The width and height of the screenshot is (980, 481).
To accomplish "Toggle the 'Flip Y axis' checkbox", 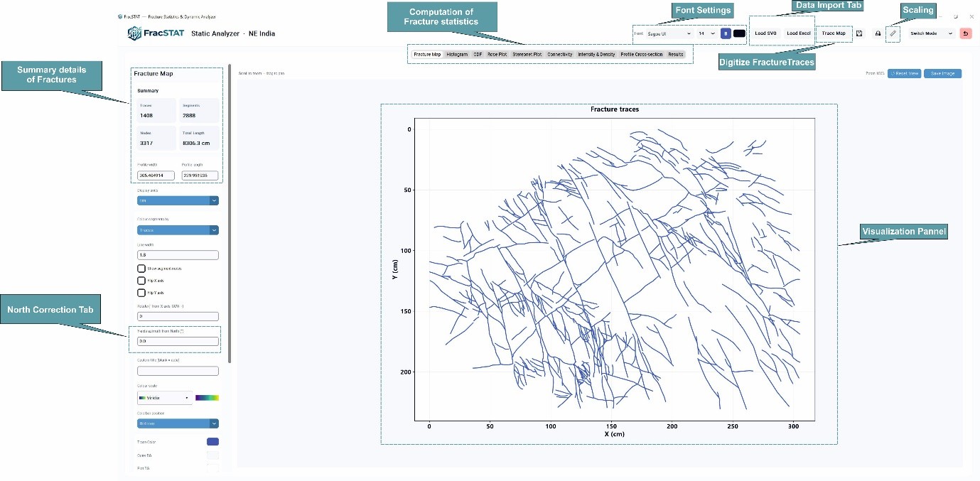I will click(141, 293).
